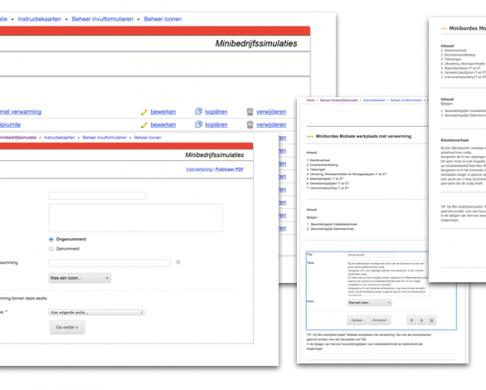Click the delete icon button in section editor
This screenshot has width=486, height=390.
431,320
